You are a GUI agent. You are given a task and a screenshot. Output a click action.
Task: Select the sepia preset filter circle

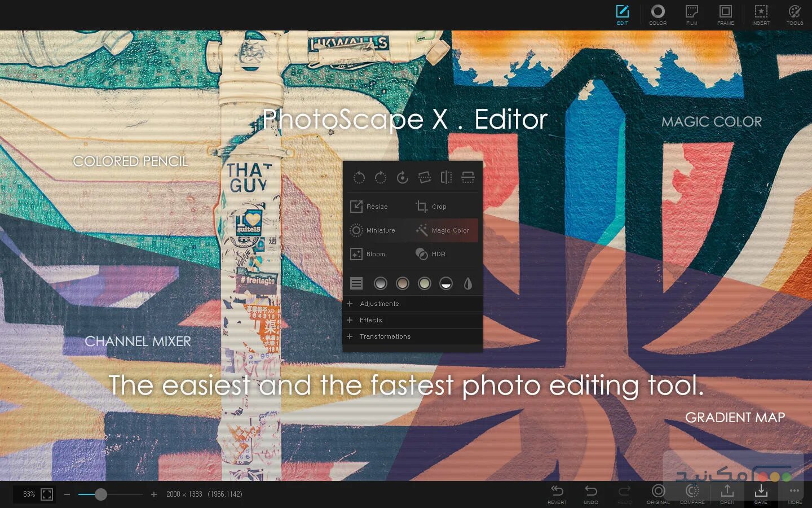tap(403, 283)
